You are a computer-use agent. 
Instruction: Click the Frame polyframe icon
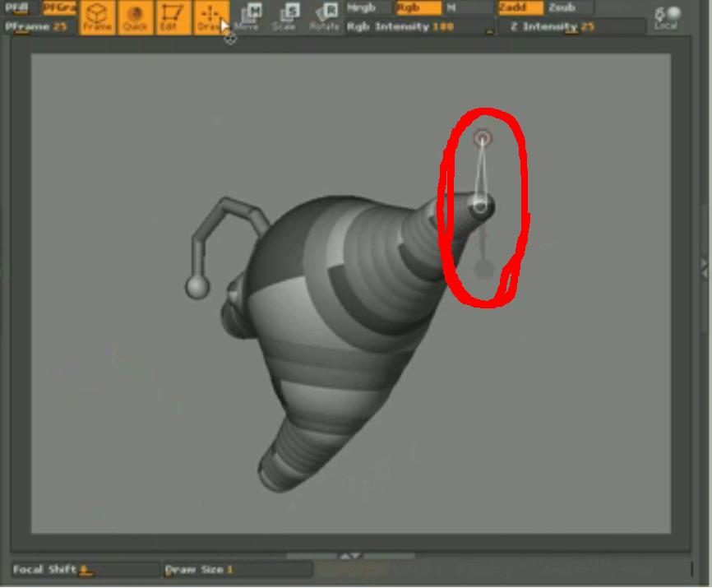point(97,17)
